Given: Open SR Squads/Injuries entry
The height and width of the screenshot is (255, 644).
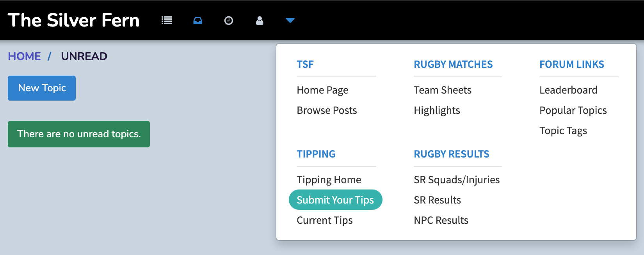Looking at the screenshot, I should (457, 180).
